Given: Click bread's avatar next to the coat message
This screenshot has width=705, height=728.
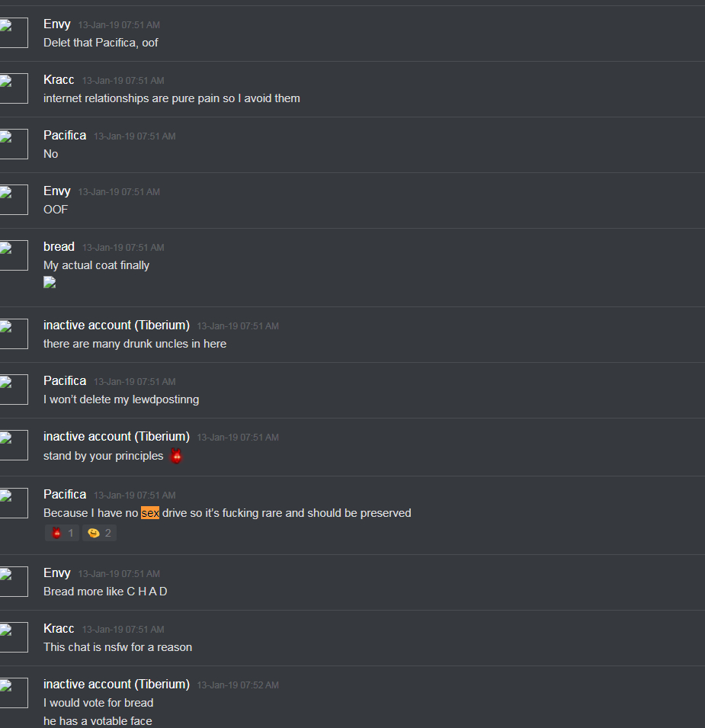Looking at the screenshot, I should coord(14,255).
